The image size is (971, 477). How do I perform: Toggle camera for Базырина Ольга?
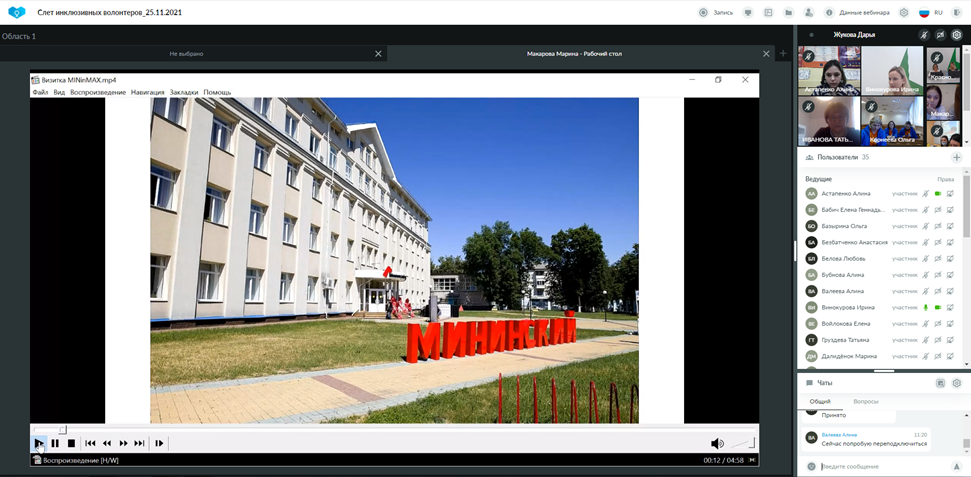point(938,226)
